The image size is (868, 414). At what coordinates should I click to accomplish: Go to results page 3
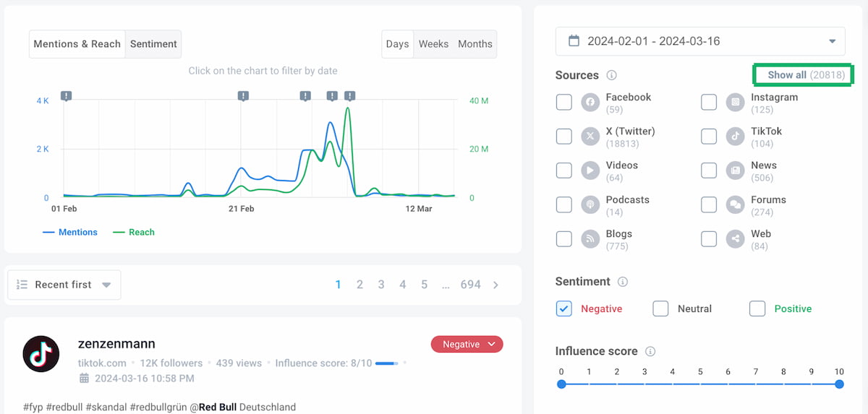[381, 285]
